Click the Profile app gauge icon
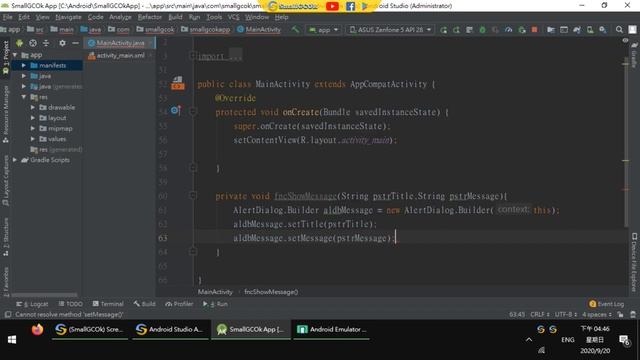 509,30
